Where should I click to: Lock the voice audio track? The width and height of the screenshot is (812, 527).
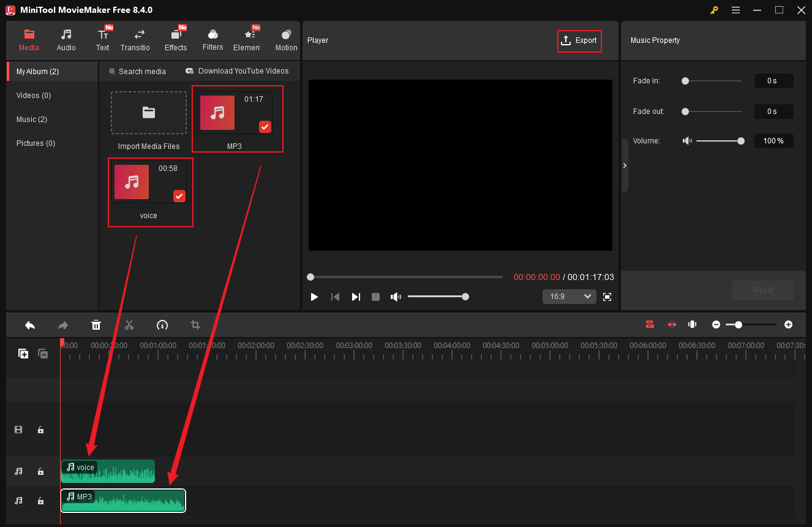pos(40,471)
